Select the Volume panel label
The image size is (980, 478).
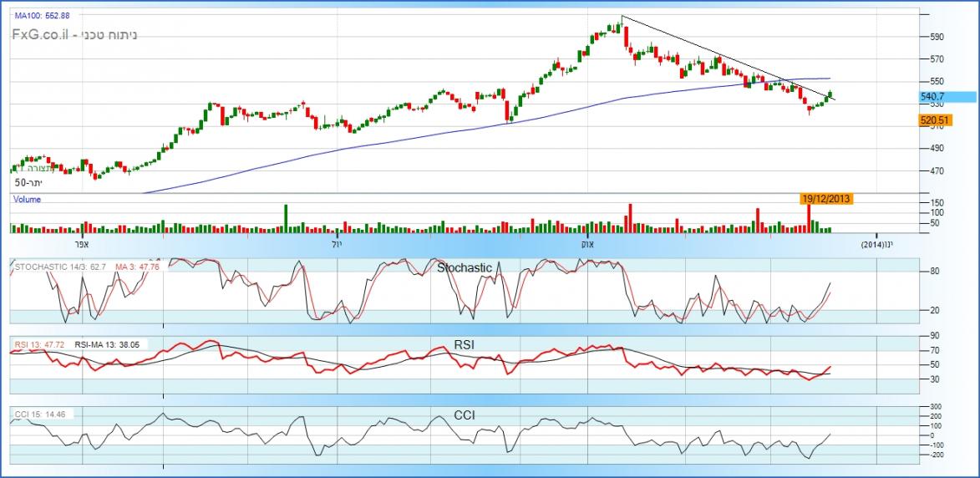click(x=27, y=200)
